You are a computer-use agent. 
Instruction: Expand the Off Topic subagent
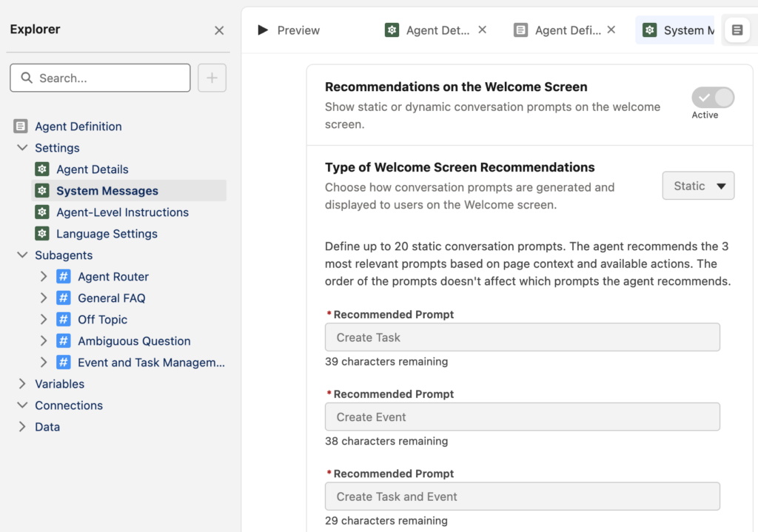tap(44, 320)
